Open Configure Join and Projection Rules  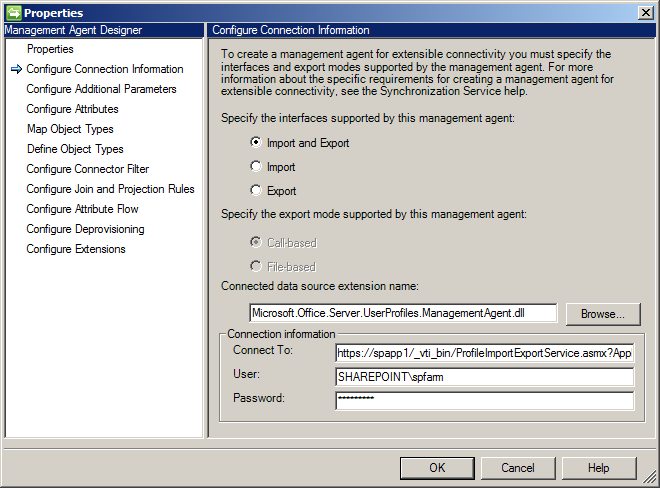[x=110, y=189]
